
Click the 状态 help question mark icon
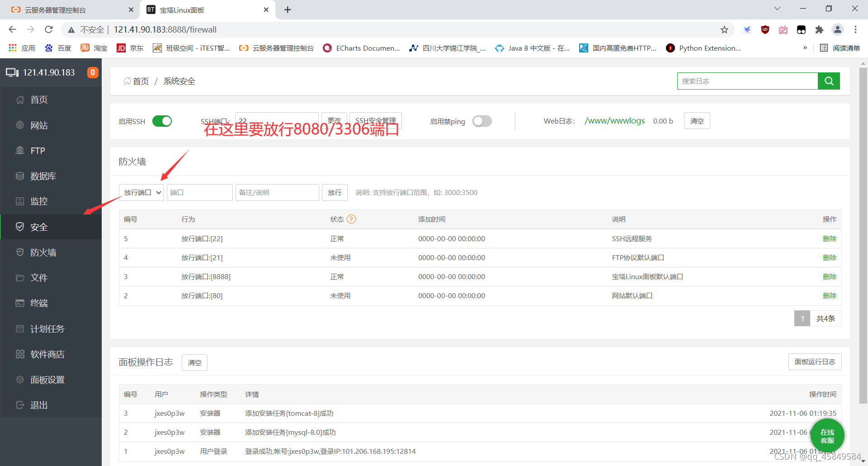(x=351, y=219)
